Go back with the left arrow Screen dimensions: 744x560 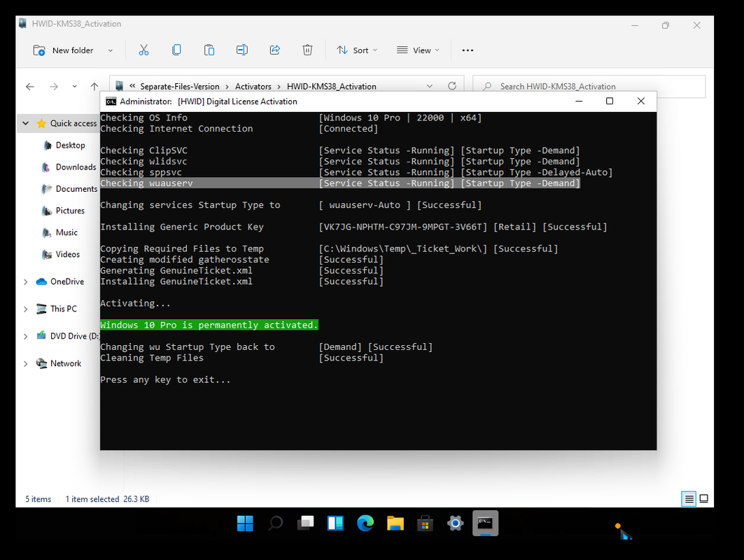coord(30,86)
